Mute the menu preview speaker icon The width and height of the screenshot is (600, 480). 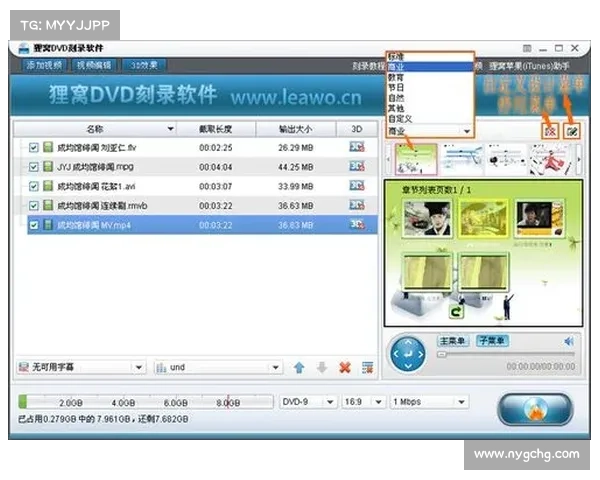[569, 341]
